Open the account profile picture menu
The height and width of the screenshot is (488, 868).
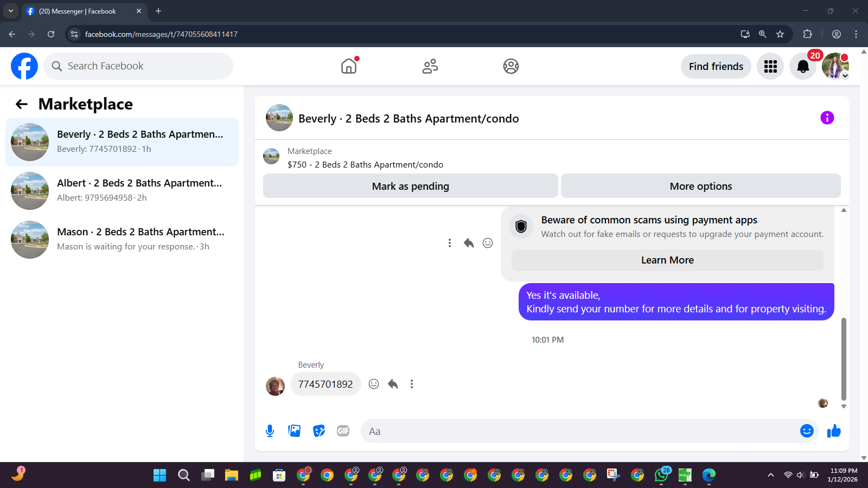pyautogui.click(x=835, y=66)
